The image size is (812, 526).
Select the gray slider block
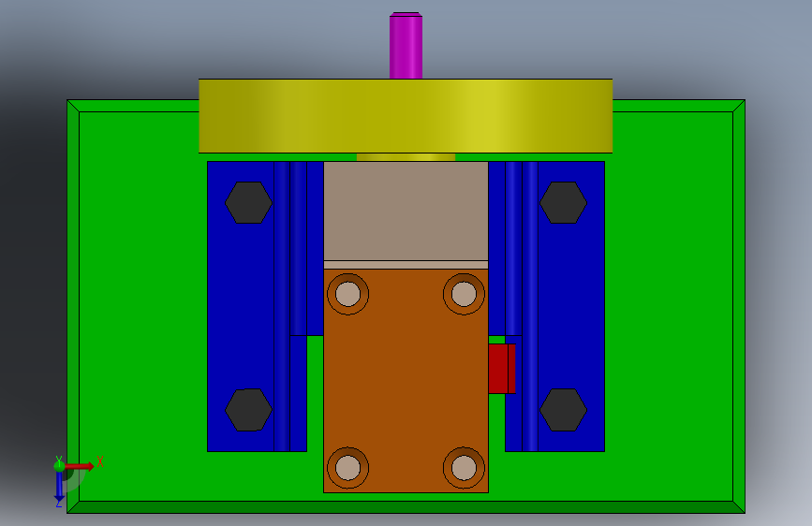[406, 211]
